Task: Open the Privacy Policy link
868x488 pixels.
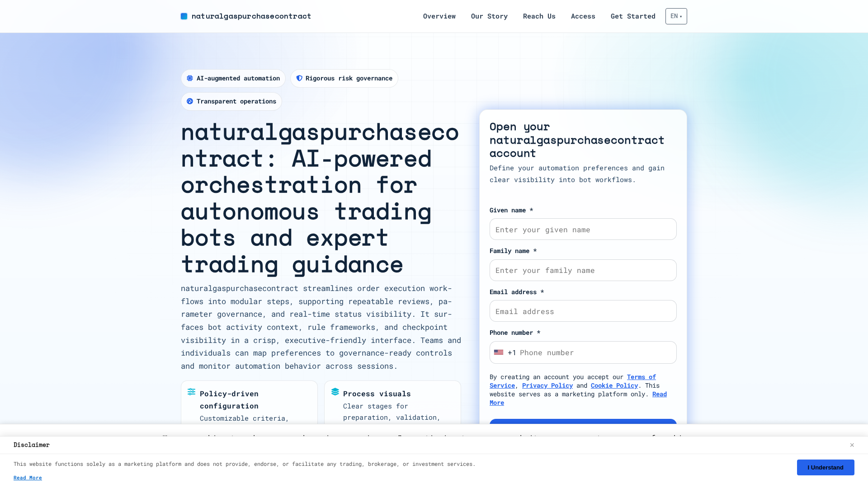Action: coord(547,385)
